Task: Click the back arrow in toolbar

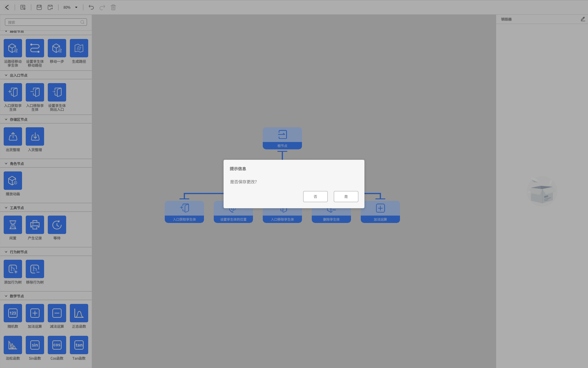Action: pyautogui.click(x=7, y=7)
